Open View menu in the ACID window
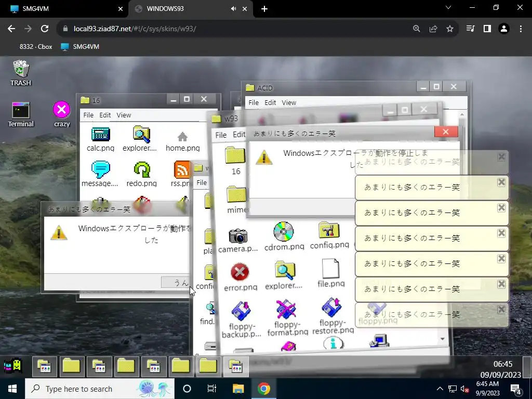 point(289,102)
